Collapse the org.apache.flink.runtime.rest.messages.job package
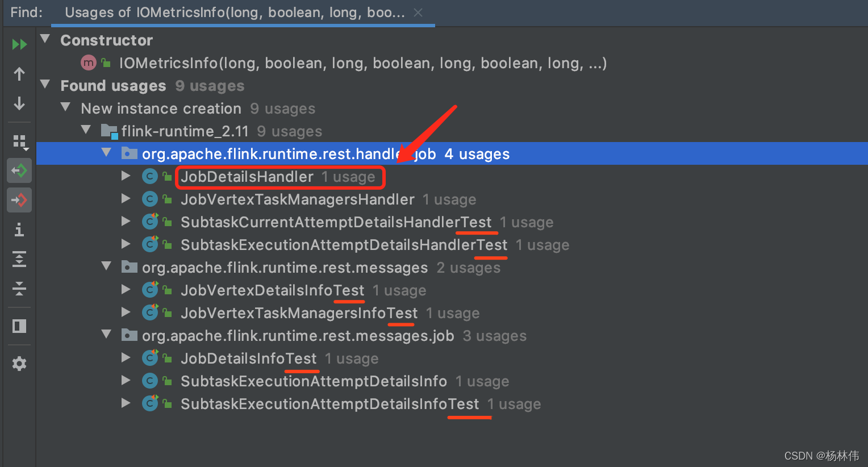The width and height of the screenshot is (868, 467). pos(106,334)
